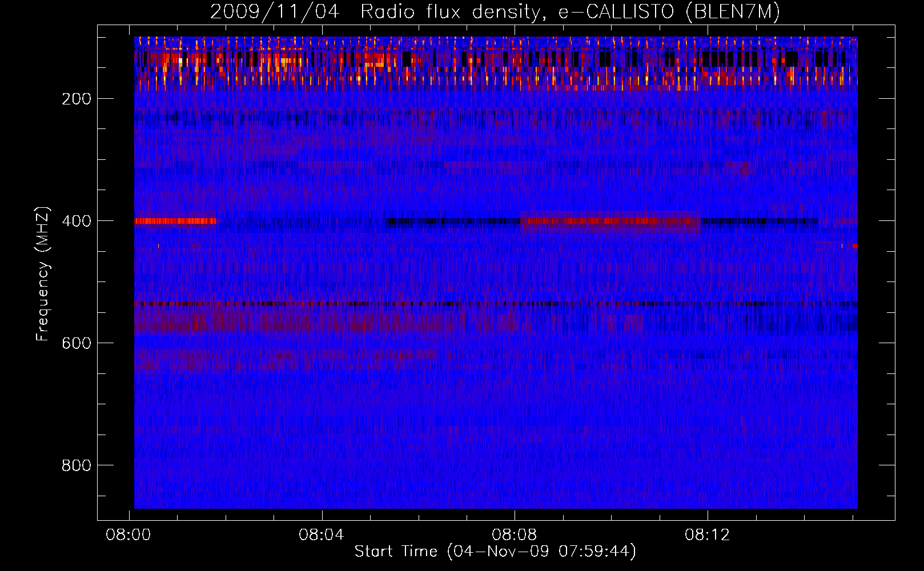Click the 600 frequency tick label
The height and width of the screenshot is (571, 924).
77,343
